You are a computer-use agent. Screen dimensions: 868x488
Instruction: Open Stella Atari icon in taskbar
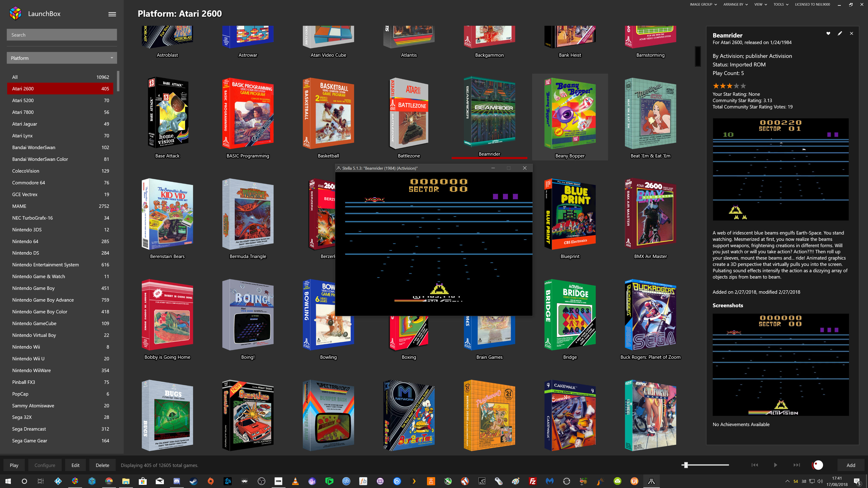(651, 481)
